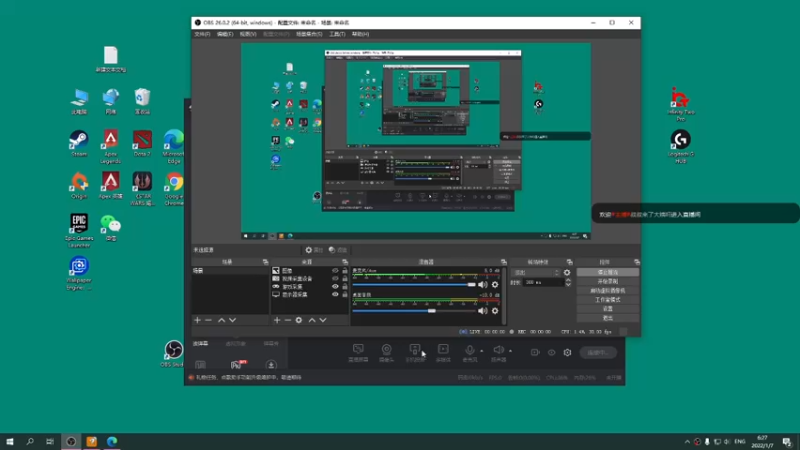Pop out the Scenes dock panel

point(265,262)
